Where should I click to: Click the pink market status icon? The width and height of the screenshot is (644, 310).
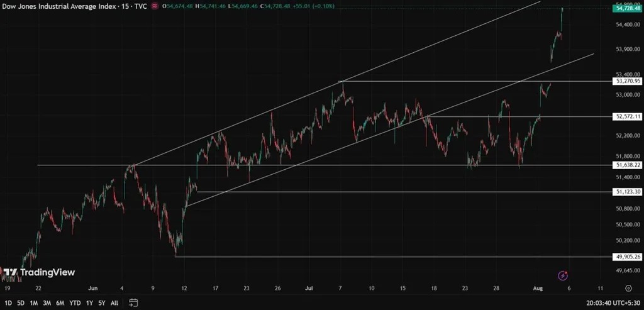[x=155, y=6]
